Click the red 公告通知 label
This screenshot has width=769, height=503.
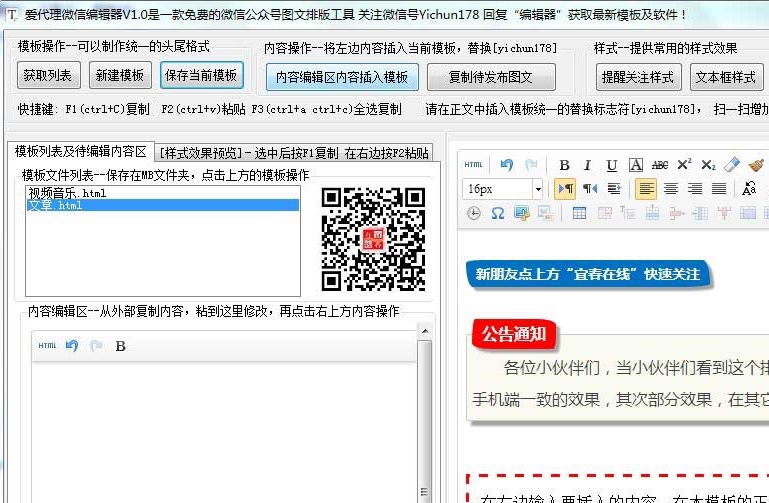pos(514,334)
